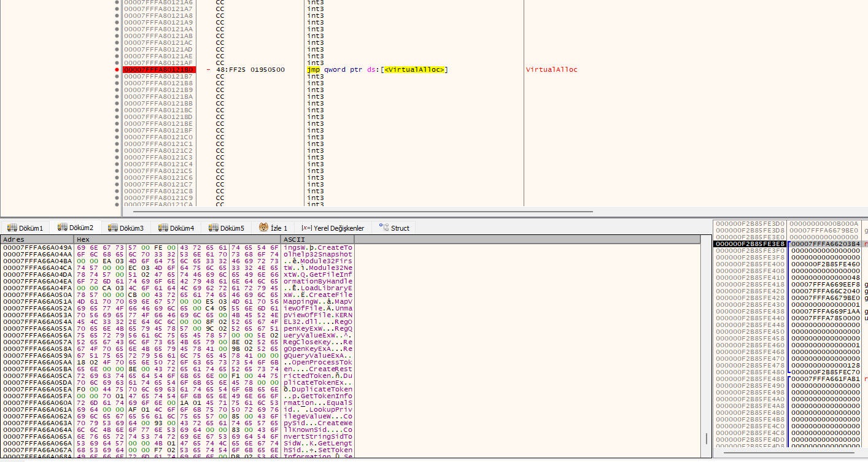Select highlighted stack address 000000F2B85FE3E8
868x462 pixels.
click(750, 244)
